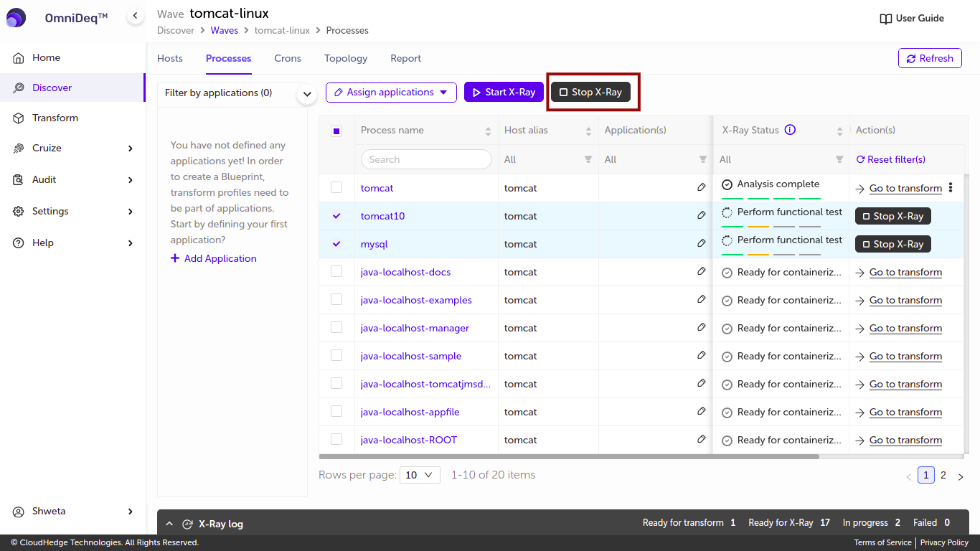Open the java-localhost-manager process link
Viewport: 980px width, 551px height.
tap(415, 328)
